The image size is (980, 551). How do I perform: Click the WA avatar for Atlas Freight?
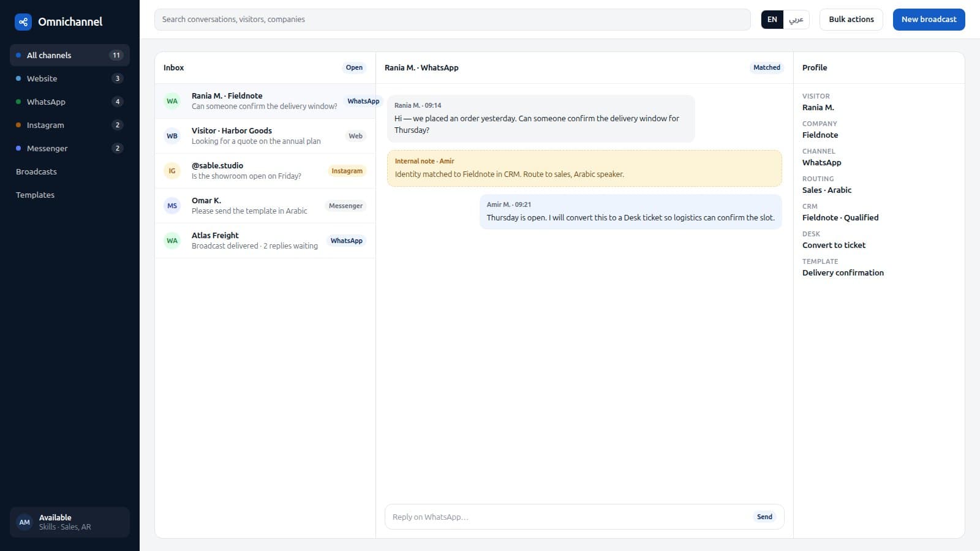click(172, 241)
